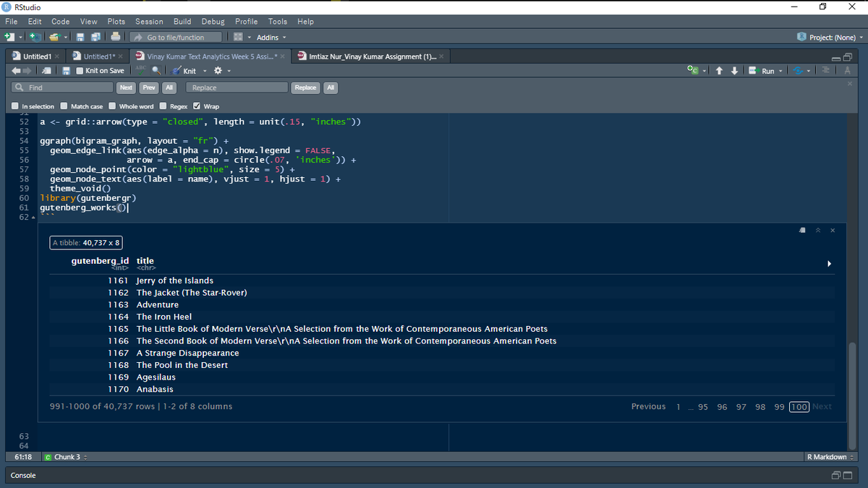
Task: Click Previous page link in tibble output
Action: (x=648, y=406)
